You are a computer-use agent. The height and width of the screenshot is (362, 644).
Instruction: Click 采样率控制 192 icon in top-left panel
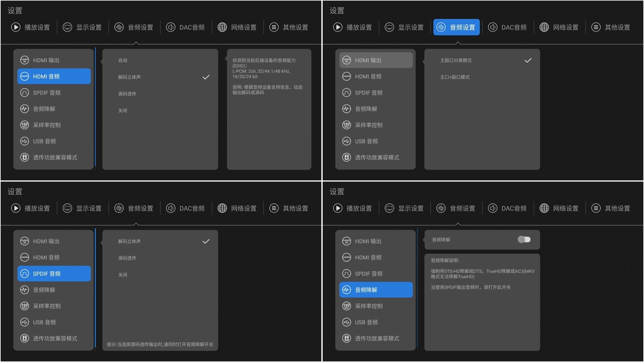24,125
